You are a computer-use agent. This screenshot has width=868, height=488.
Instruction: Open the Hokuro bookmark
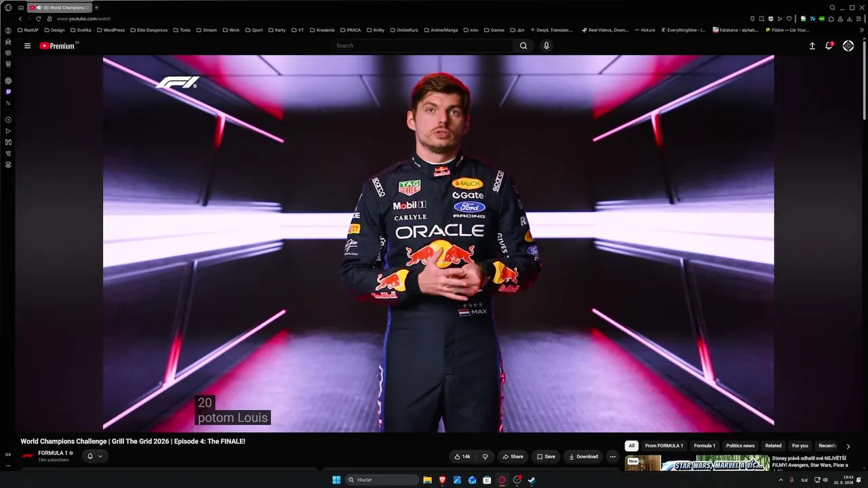click(x=645, y=30)
